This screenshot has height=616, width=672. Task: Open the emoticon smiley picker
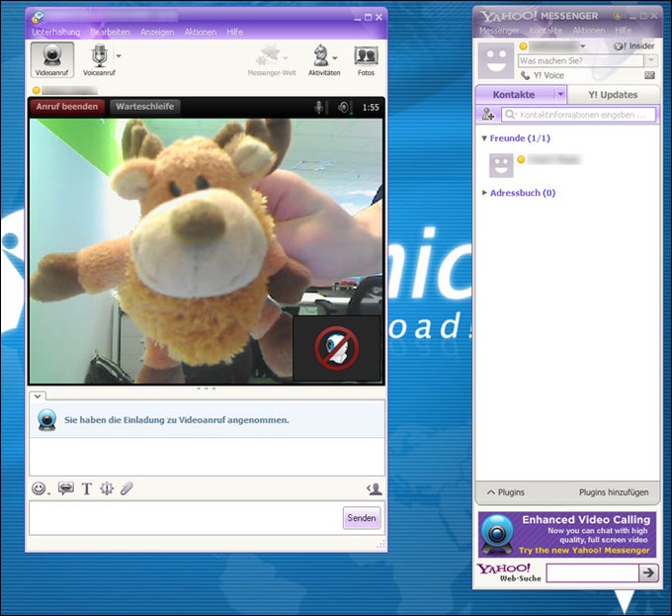39,488
